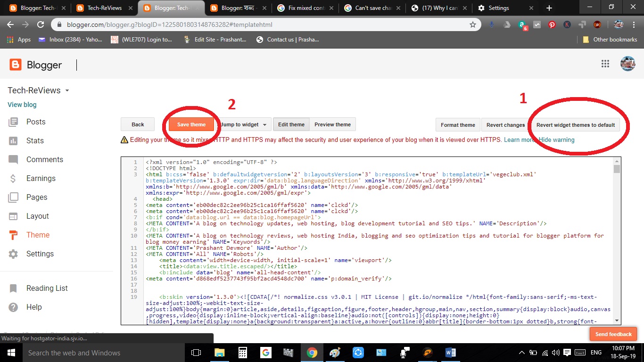Open the Windows Start menu

tap(11, 353)
